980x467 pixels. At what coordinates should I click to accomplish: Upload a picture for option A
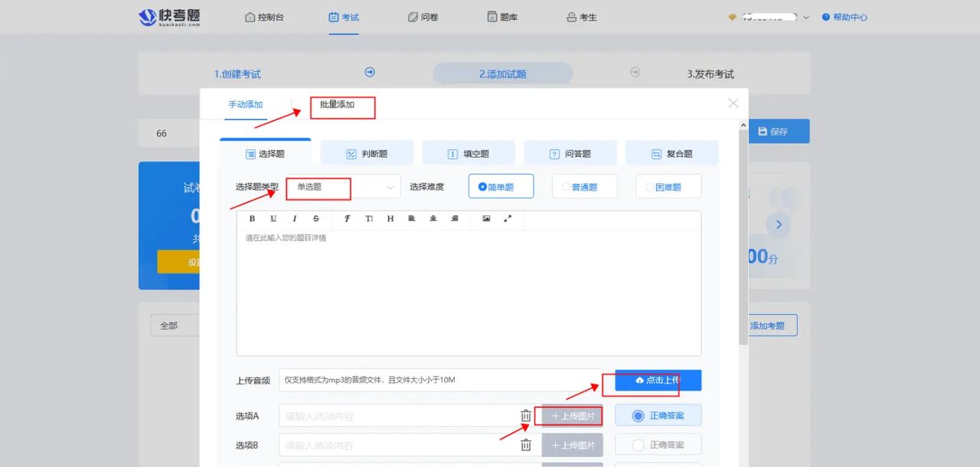coord(572,414)
